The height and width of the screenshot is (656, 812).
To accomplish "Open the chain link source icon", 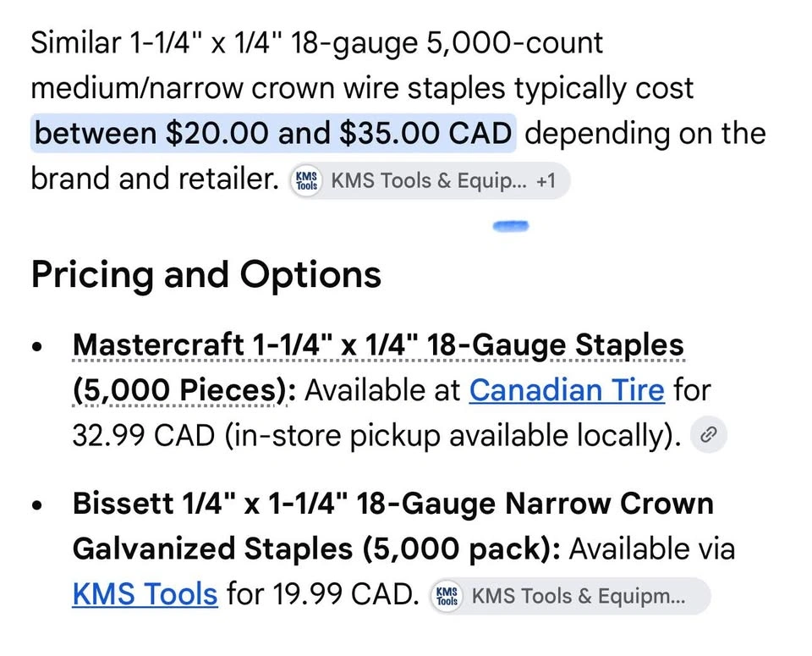I will click(709, 434).
